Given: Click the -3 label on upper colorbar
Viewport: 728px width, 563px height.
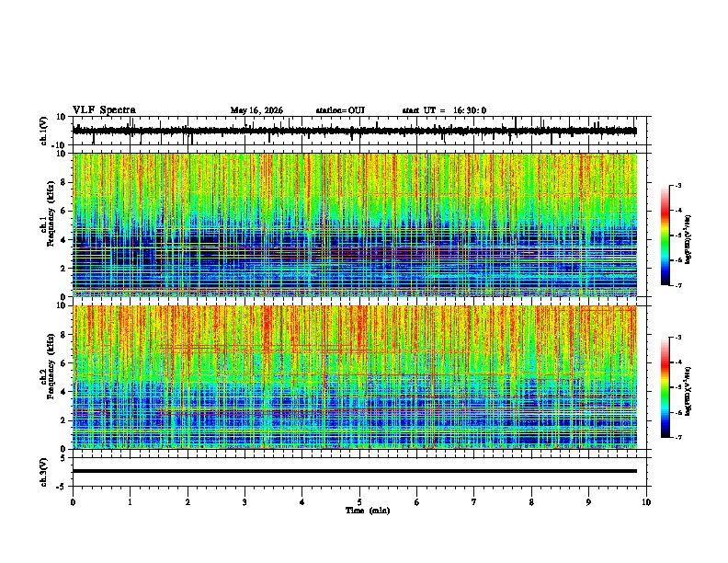Looking at the screenshot, I should pos(678,186).
